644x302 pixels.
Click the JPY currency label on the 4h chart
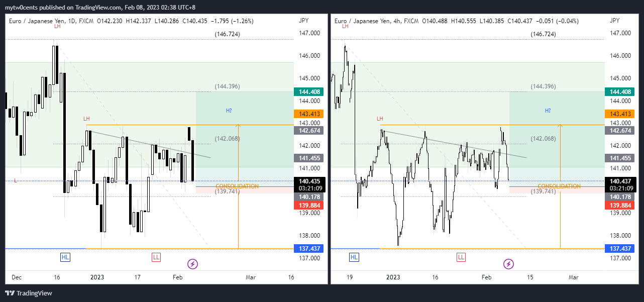coord(615,21)
